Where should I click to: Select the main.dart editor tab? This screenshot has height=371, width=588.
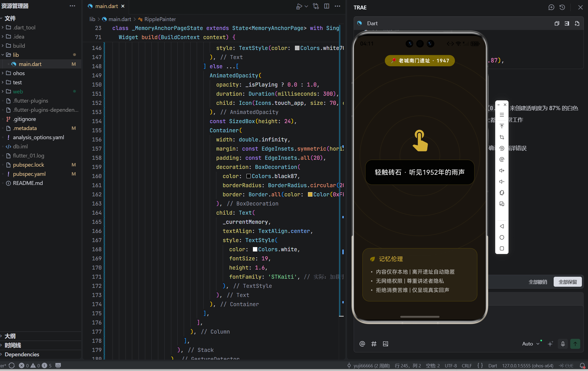pyautogui.click(x=106, y=6)
